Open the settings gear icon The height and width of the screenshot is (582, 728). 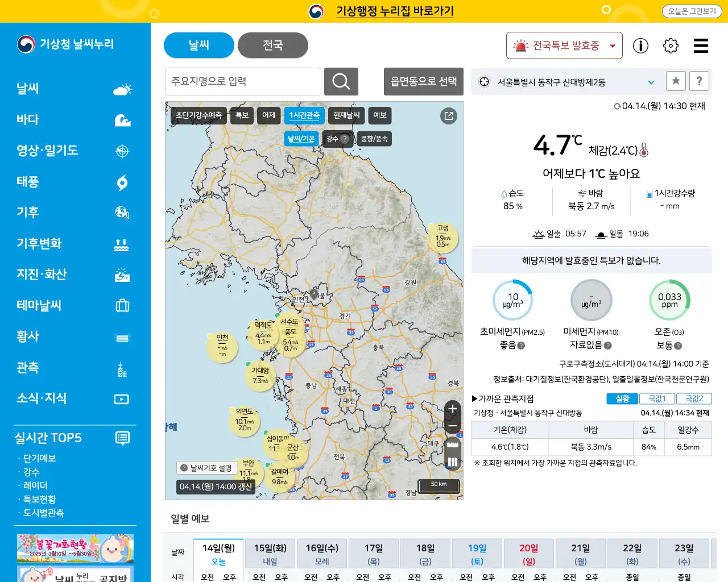tap(671, 46)
